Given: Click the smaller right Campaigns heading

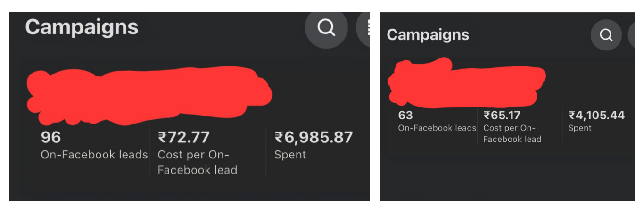Looking at the screenshot, I should (x=428, y=35).
